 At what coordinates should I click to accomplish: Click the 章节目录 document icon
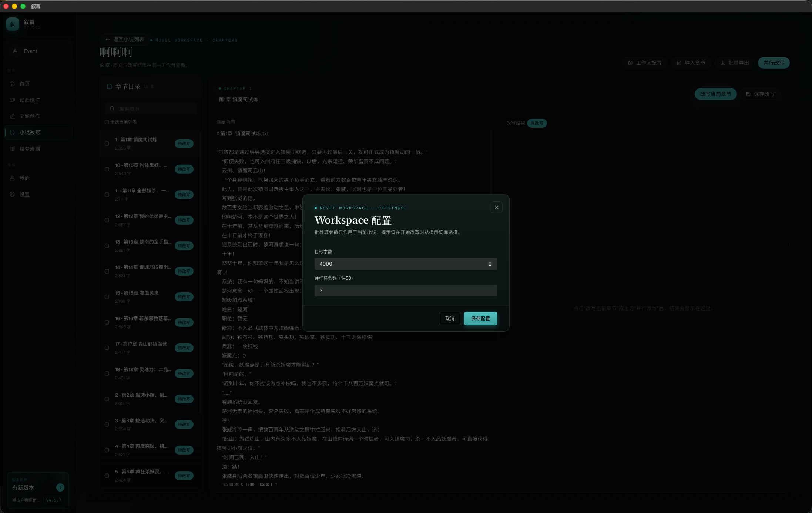coord(109,86)
